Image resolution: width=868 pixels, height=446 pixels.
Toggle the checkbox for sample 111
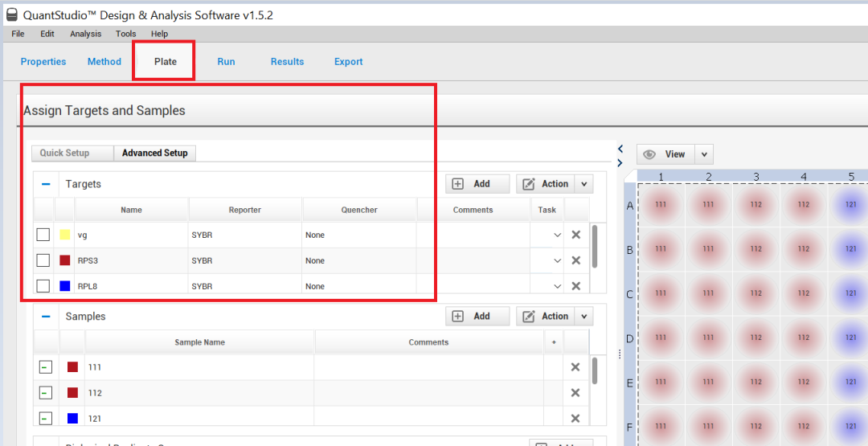[45, 367]
